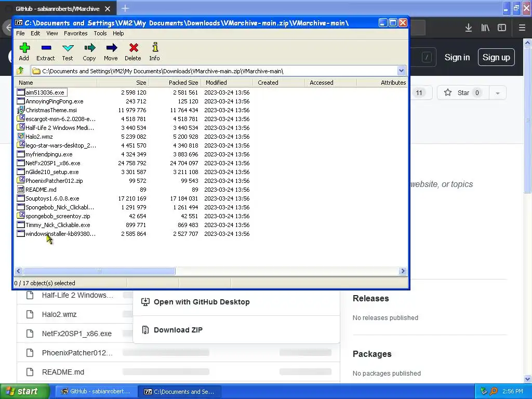Select Souptoys1.6.0.8.exe file
Viewport: 532px width, 399px height.
tap(52, 198)
